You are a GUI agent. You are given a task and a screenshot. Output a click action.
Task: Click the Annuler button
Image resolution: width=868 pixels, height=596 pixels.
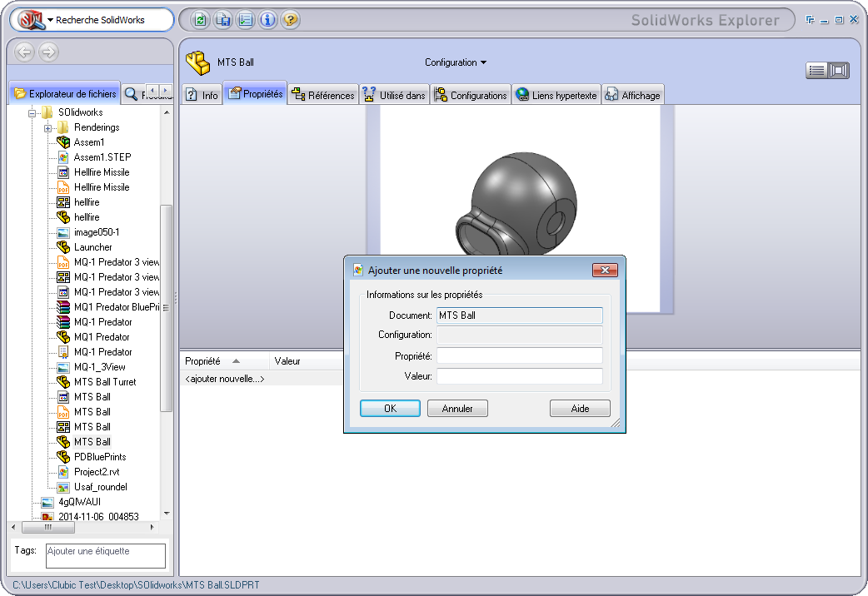(x=457, y=409)
